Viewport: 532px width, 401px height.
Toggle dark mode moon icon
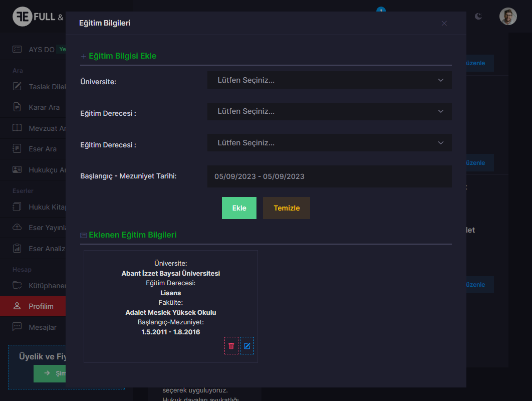(478, 17)
